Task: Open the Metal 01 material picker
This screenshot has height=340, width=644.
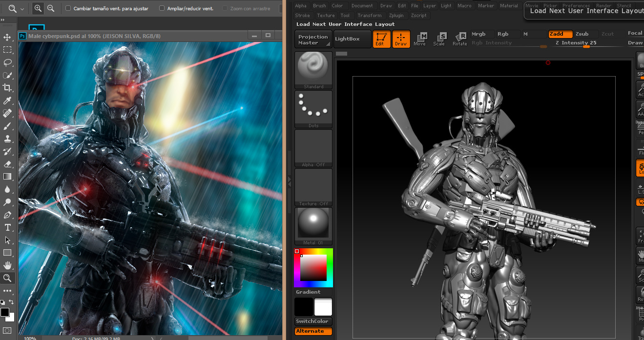Action: [x=313, y=226]
